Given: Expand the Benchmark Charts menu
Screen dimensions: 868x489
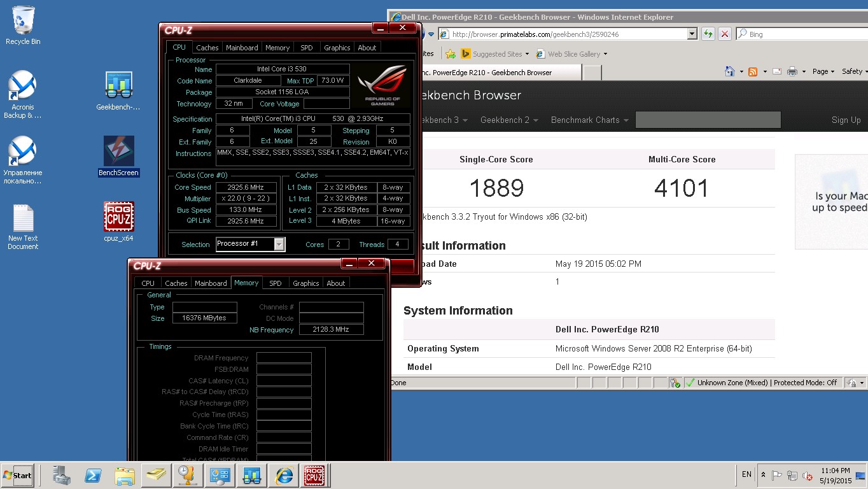Looking at the screenshot, I should pos(589,120).
